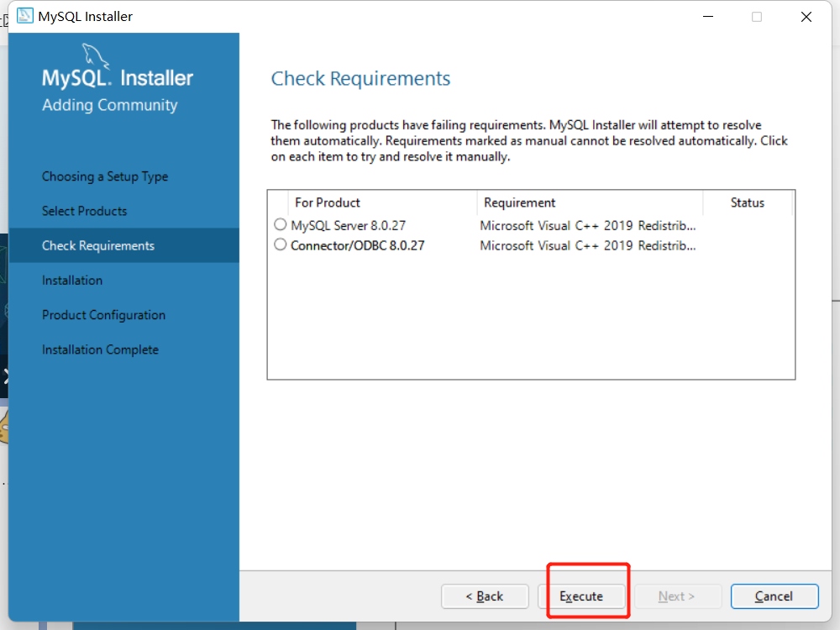Close the MySQL Installer window
840x630 pixels.
tap(806, 17)
